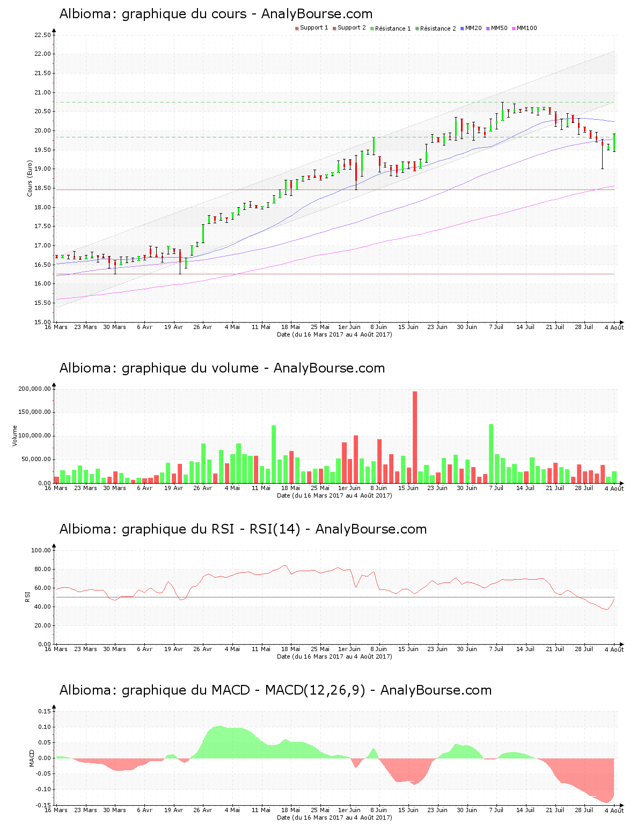Click the title 'Albioma: graphique du MACD'

(155, 690)
